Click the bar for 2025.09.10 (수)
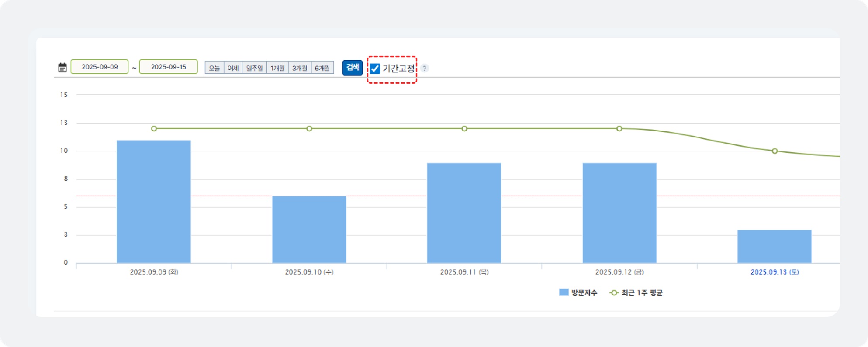 (309, 230)
